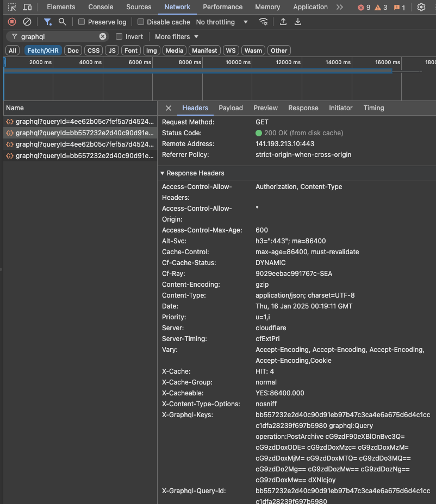Click the warnings count badge showing 3
Screen dimensions: 436x504
381,8
